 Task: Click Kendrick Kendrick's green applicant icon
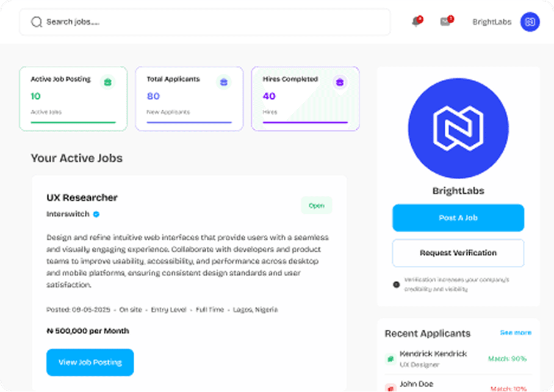[390, 358]
